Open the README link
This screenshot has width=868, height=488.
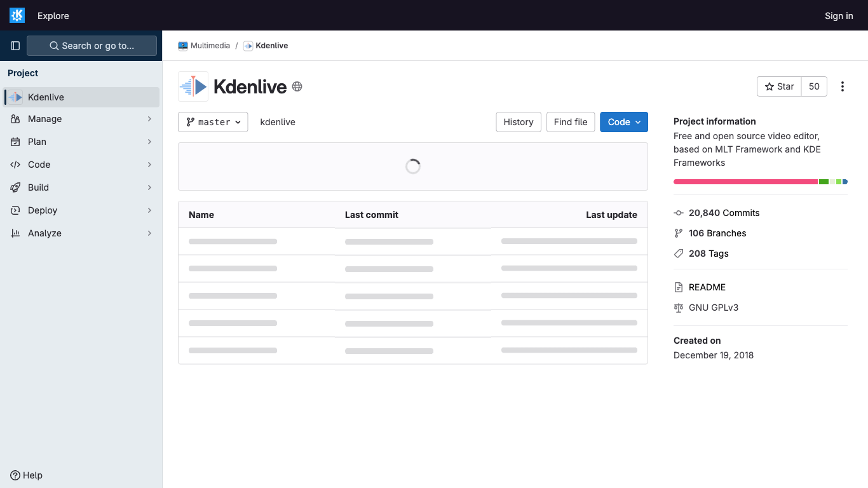pos(707,287)
